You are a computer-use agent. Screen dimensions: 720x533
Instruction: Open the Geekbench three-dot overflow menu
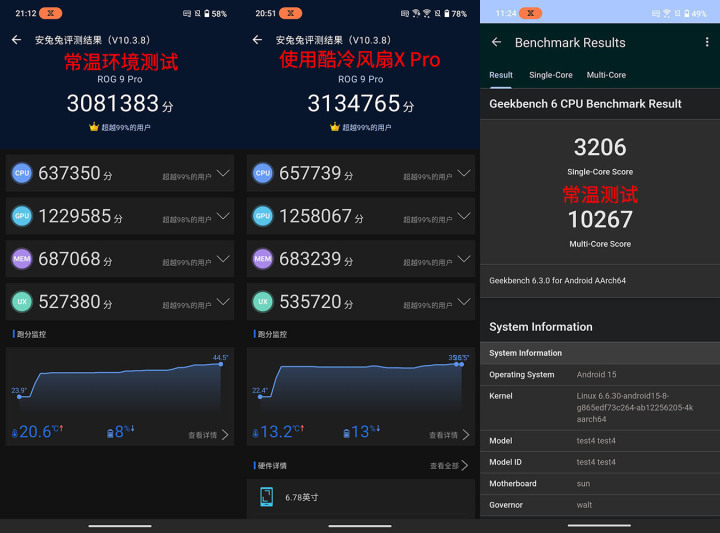(x=707, y=43)
